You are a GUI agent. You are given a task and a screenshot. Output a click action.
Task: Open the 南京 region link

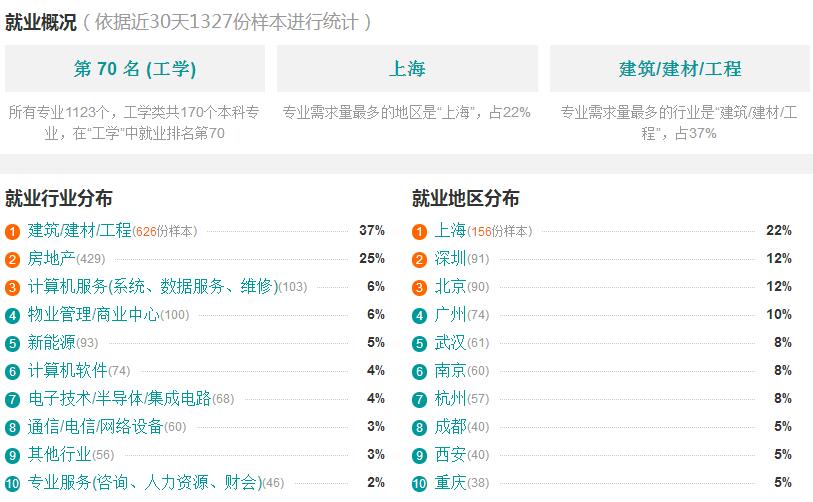tap(450, 371)
